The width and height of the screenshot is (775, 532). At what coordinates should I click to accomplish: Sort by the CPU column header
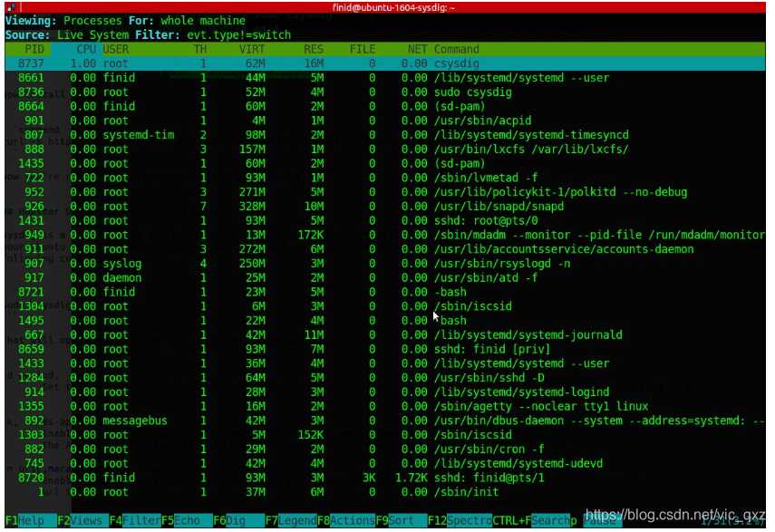tap(86, 50)
